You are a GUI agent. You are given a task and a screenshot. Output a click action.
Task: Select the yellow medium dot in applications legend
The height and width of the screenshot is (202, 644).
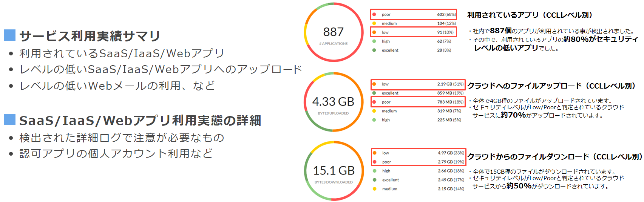coord(374,23)
